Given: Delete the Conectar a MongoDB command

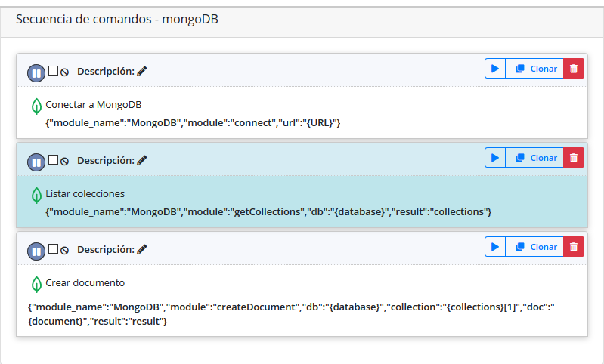Looking at the screenshot, I should [574, 69].
